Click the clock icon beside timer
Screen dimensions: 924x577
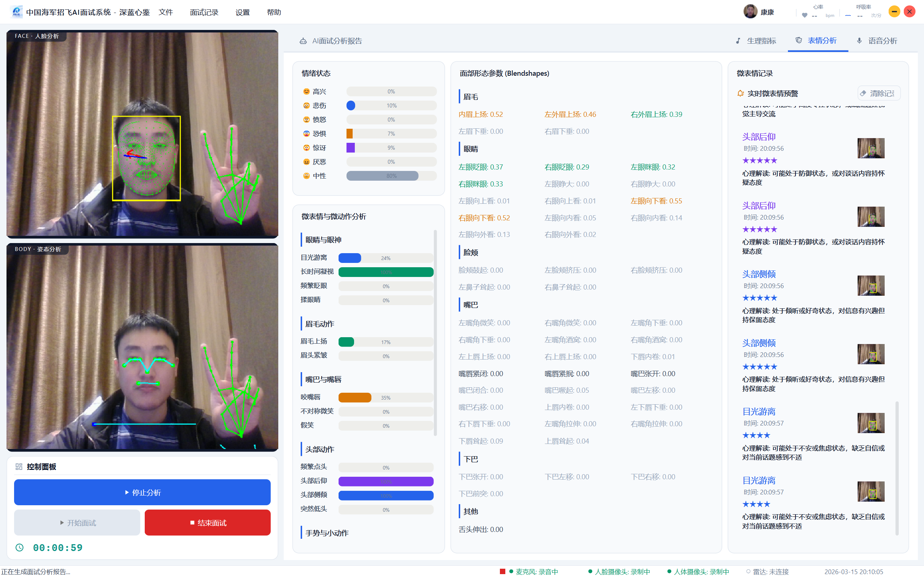tap(19, 548)
